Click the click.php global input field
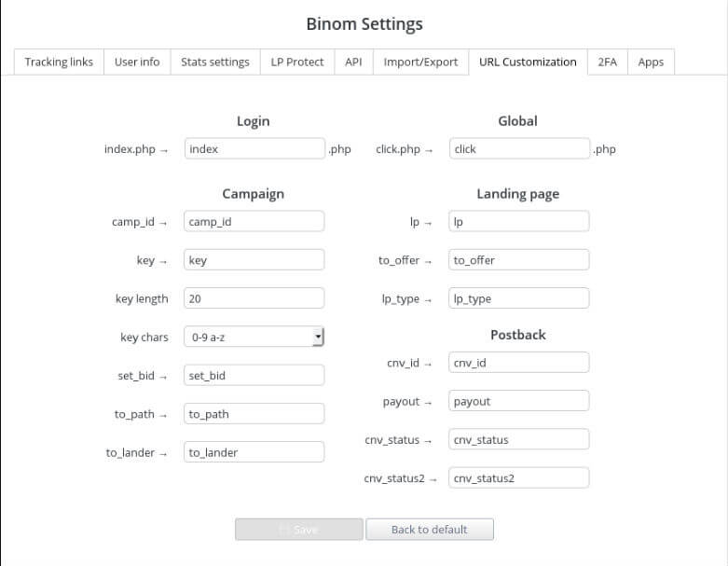This screenshot has height=566, width=728. [x=519, y=148]
